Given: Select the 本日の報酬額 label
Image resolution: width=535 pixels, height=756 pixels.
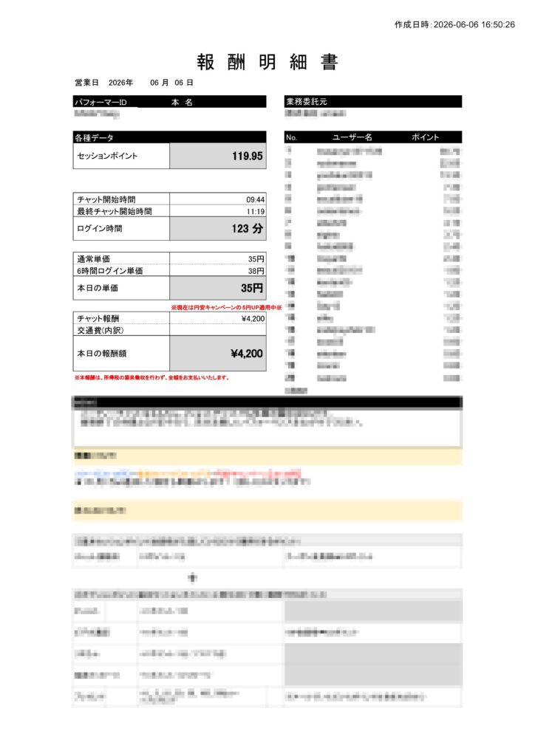Looking at the screenshot, I should tap(102, 354).
